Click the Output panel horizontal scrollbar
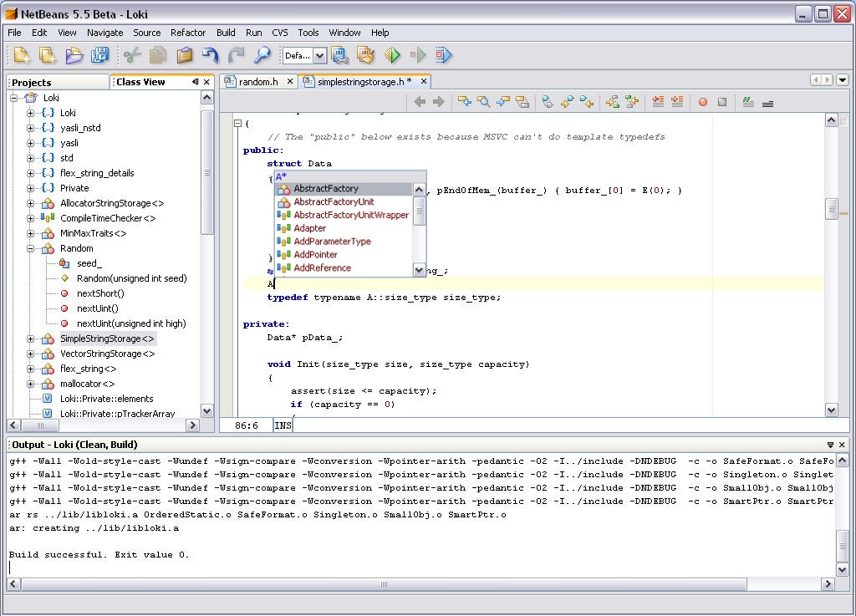Viewport: 856px width, 616px height. 385,584
